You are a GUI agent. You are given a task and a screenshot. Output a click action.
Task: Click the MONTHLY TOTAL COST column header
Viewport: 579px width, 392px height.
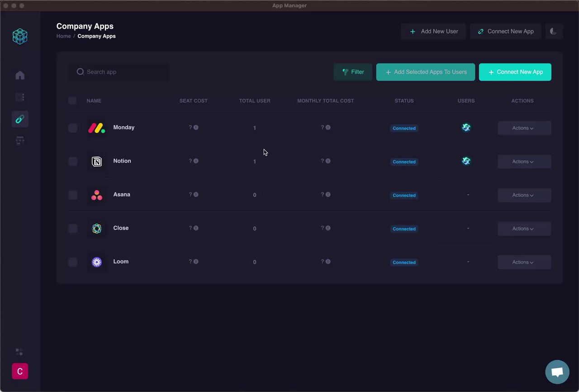click(x=326, y=101)
